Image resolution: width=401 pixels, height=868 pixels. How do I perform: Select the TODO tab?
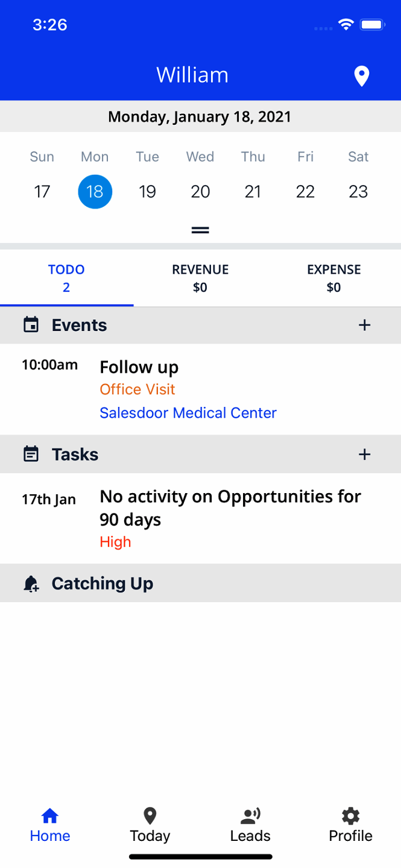[x=66, y=278]
